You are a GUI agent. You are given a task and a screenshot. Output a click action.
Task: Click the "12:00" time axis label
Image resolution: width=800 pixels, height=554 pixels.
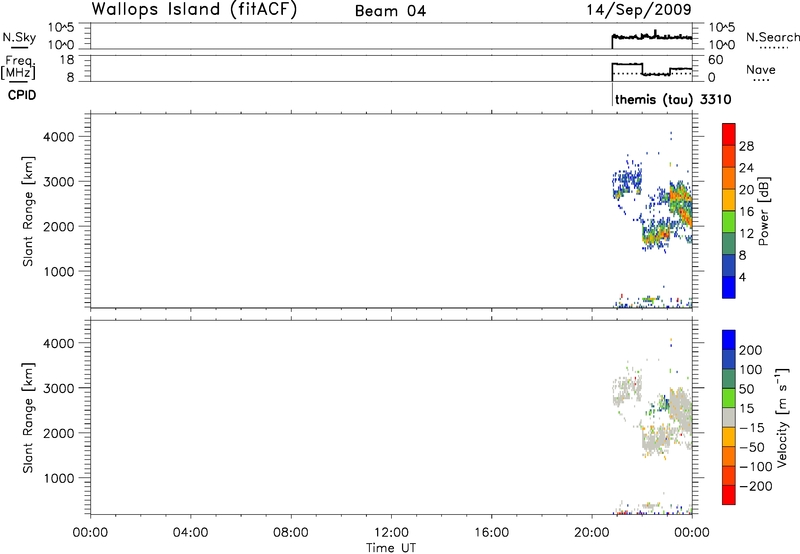pos(391,533)
